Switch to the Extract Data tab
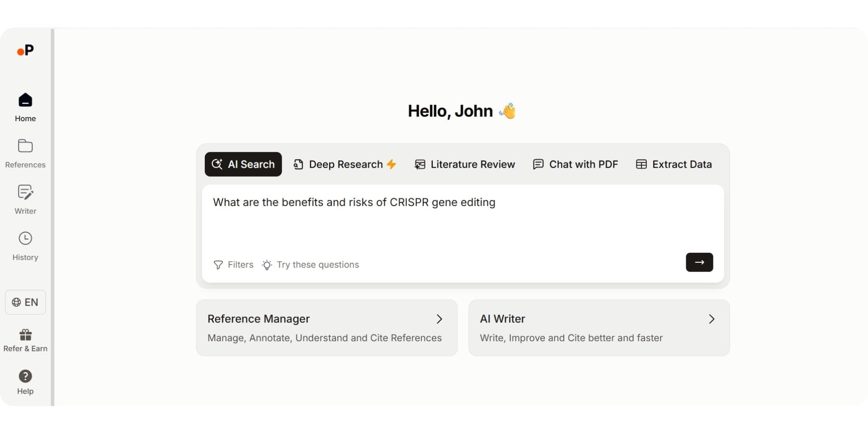This screenshot has height=434, width=868. tap(674, 164)
